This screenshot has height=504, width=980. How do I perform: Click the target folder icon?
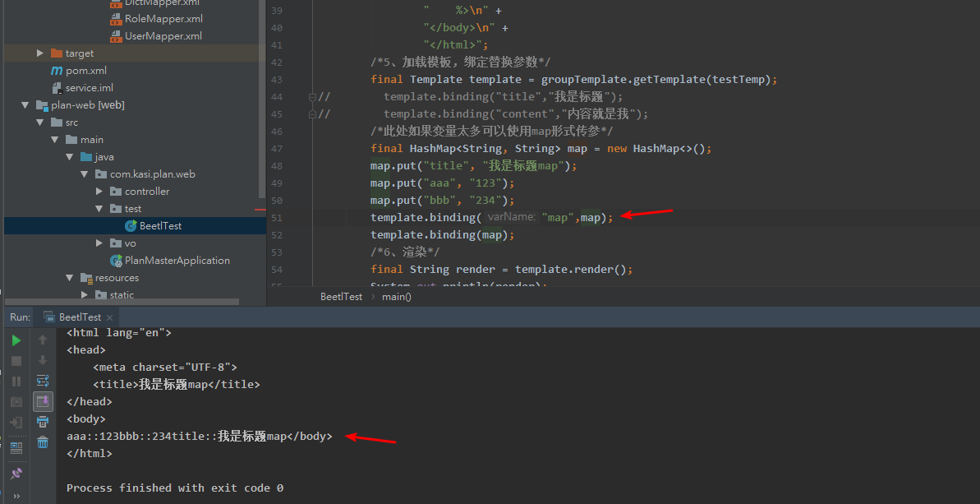pos(56,53)
